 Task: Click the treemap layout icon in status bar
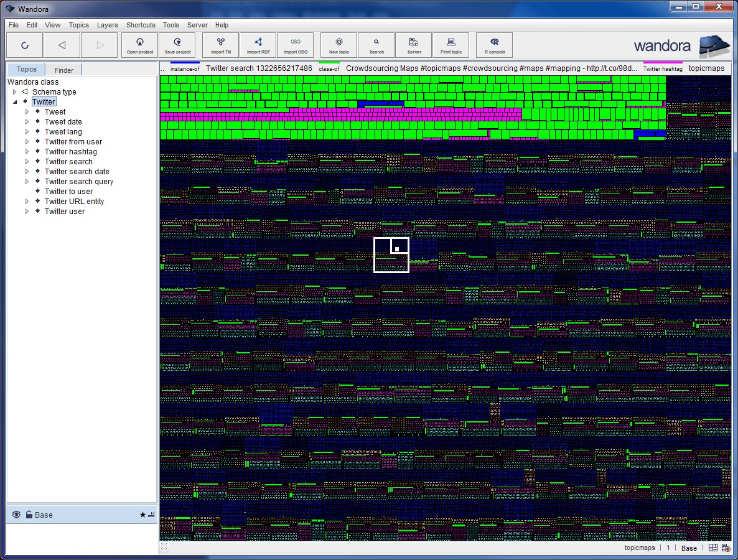coord(713,548)
